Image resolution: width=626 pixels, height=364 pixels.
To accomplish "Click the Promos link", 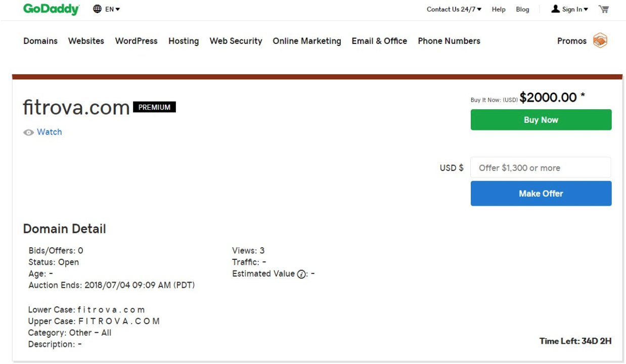I will 572,41.
